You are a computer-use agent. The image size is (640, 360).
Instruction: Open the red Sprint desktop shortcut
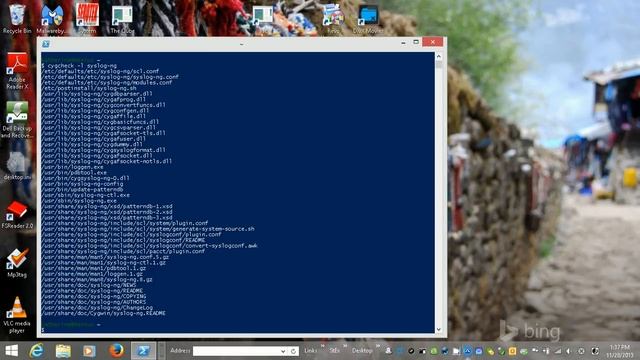87,18
